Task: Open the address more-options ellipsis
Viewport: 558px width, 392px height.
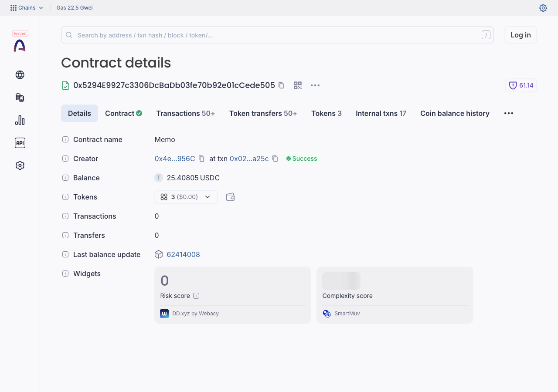Action: 315,85
